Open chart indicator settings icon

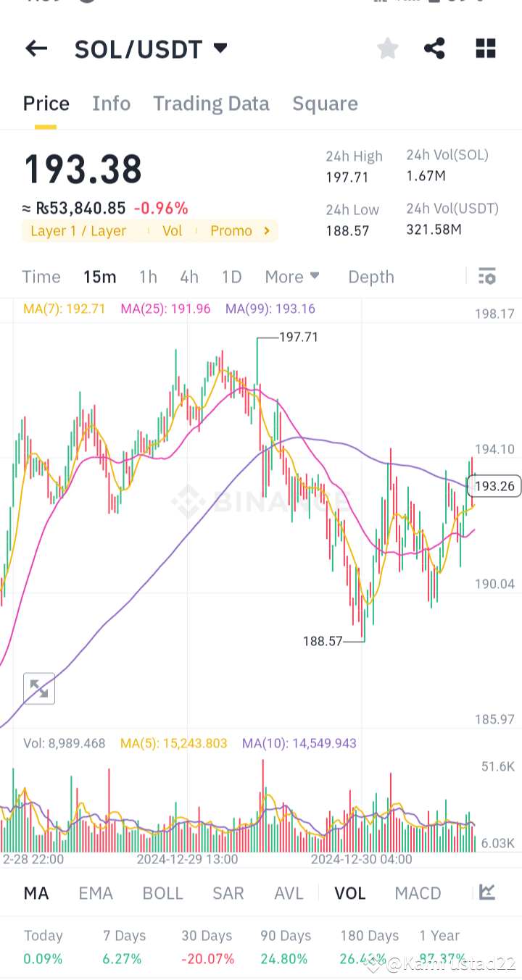[x=486, y=276]
